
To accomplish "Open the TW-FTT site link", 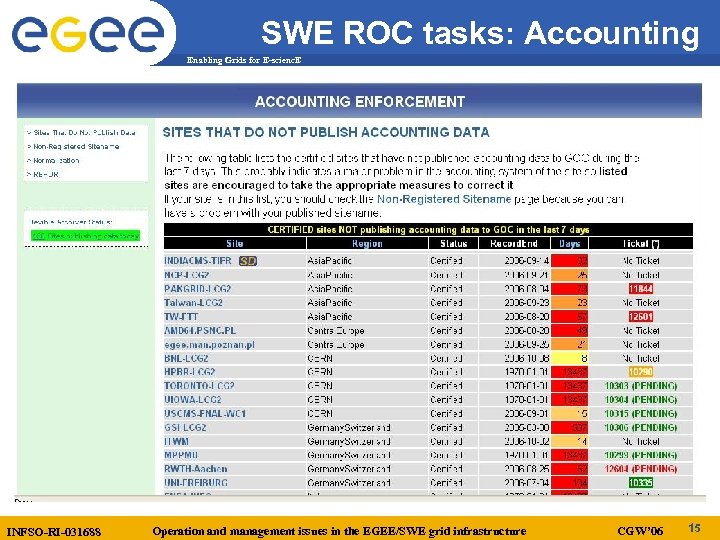I will [181, 316].
